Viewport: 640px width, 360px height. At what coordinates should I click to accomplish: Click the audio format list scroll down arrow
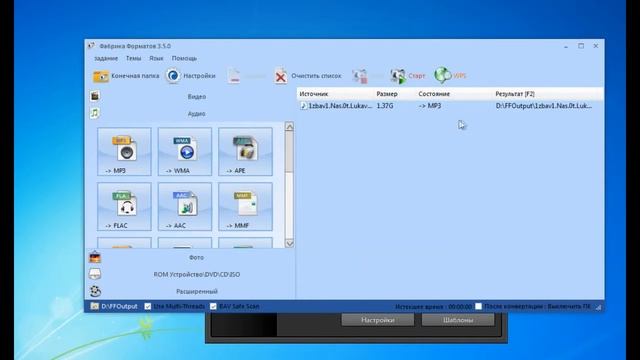coord(289,243)
